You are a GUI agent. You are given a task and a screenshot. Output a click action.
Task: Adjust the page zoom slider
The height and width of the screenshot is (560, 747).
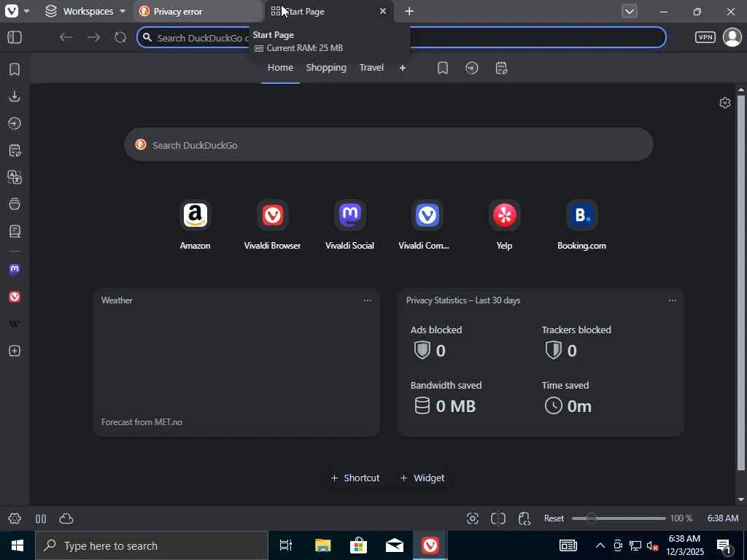pyautogui.click(x=619, y=518)
